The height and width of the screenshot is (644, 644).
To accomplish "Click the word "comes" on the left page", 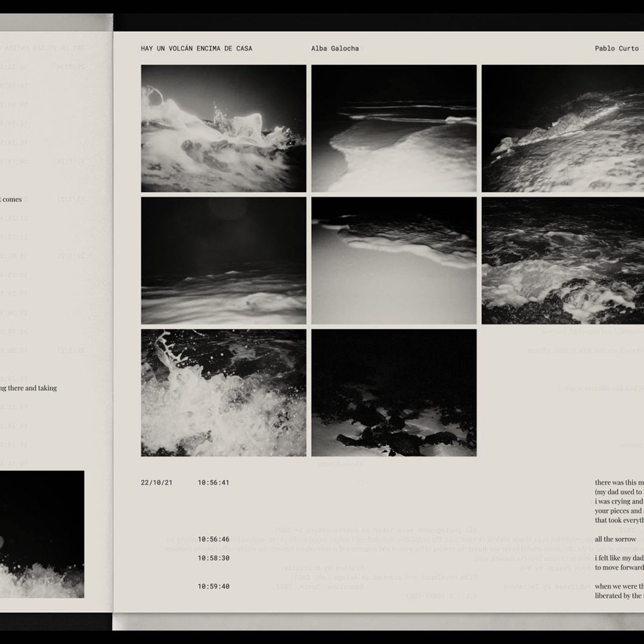I will tap(11, 199).
